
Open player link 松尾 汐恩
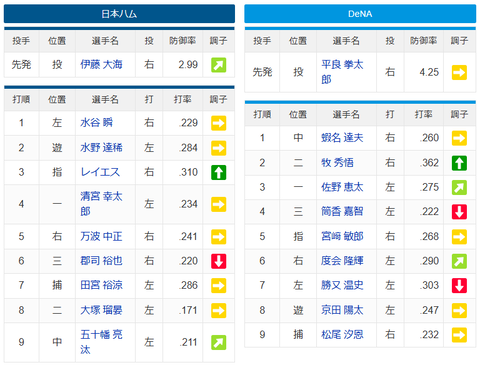click(x=342, y=334)
